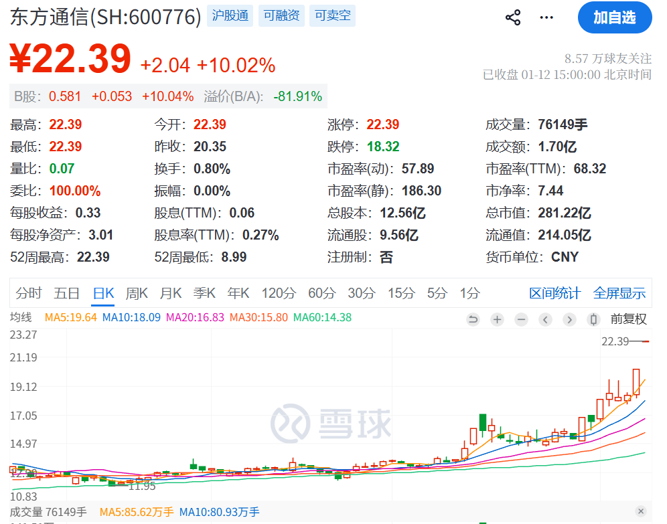This screenshot has width=667, height=524.
Task: Zoom in chart with plus icon
Action: [497, 319]
